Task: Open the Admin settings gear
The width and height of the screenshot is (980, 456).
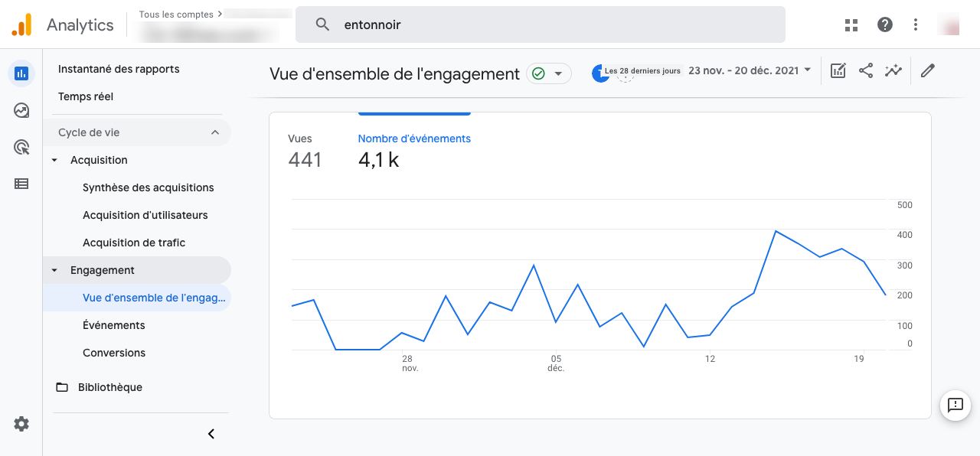Action: tap(21, 424)
